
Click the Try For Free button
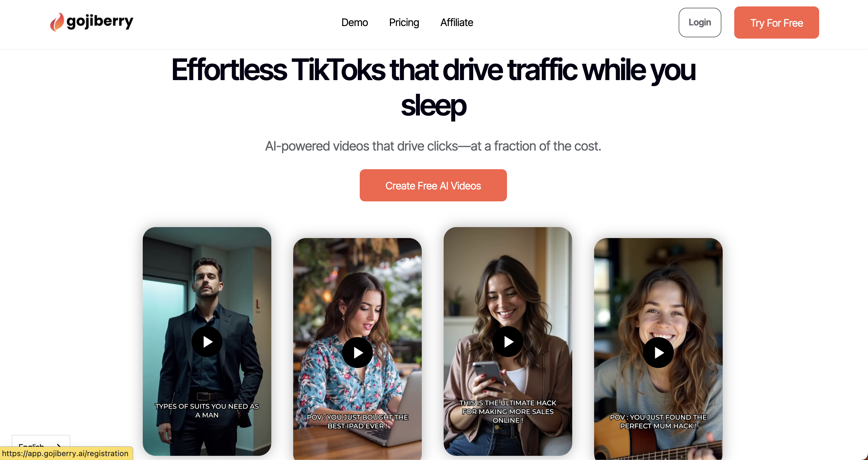pyautogui.click(x=776, y=23)
